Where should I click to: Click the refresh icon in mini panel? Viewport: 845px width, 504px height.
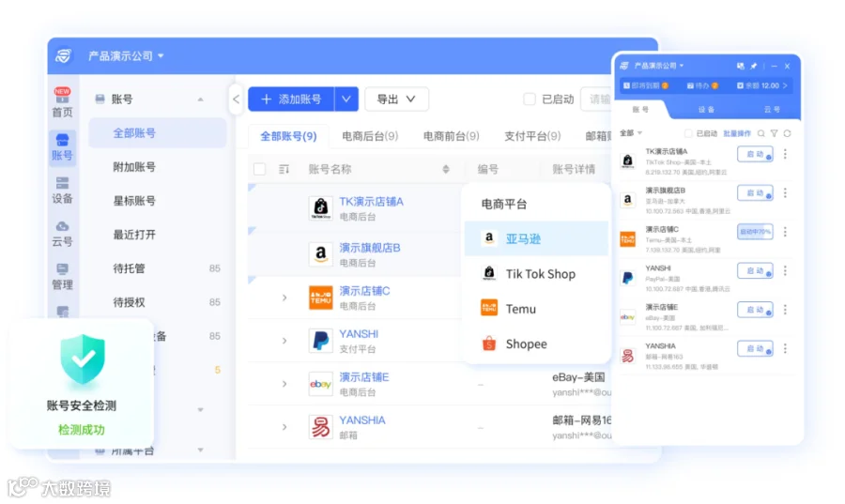[788, 133]
